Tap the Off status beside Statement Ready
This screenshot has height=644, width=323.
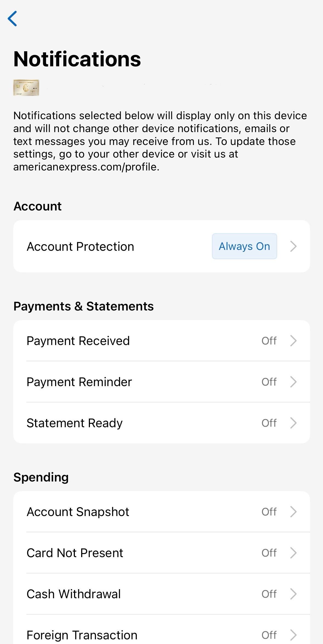click(x=269, y=423)
